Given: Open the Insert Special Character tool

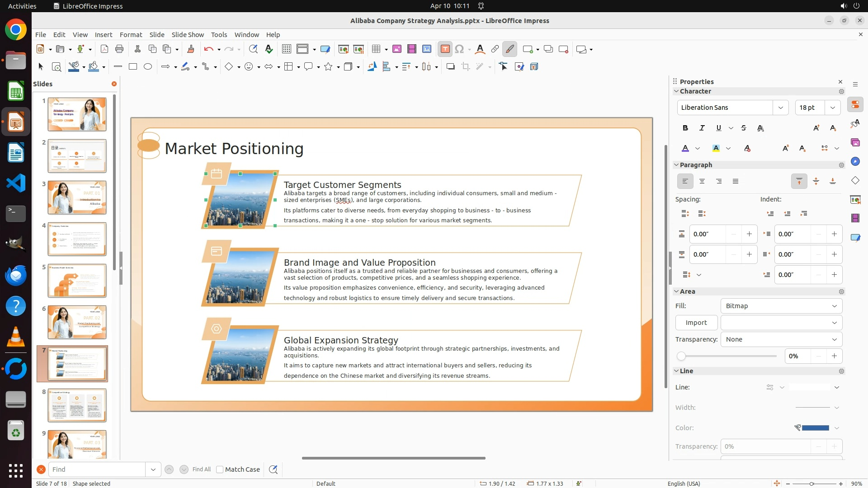Looking at the screenshot, I should (x=459, y=49).
